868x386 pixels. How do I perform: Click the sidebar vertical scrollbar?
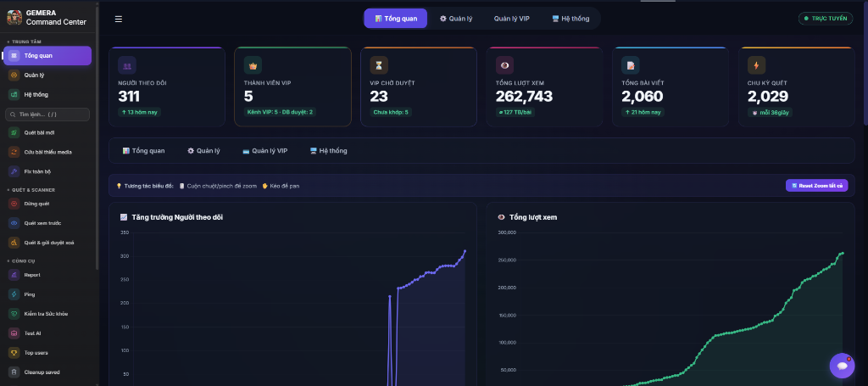[x=97, y=138]
